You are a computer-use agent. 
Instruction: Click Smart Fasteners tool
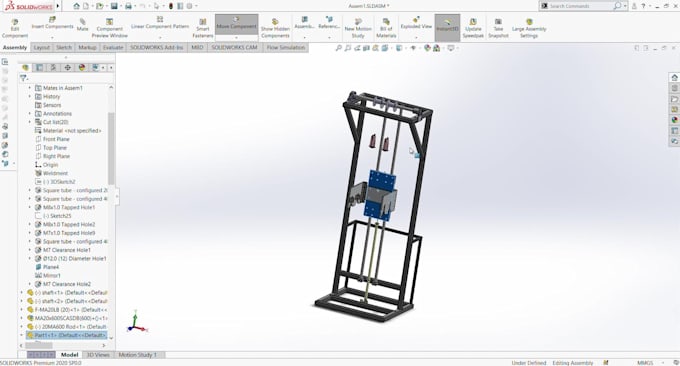(x=203, y=28)
